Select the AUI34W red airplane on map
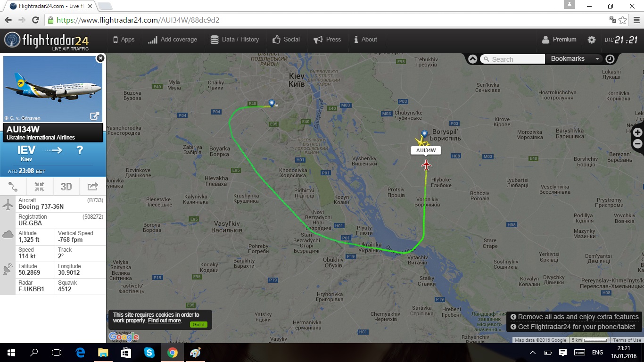This screenshot has width=644, height=362. 426,165
